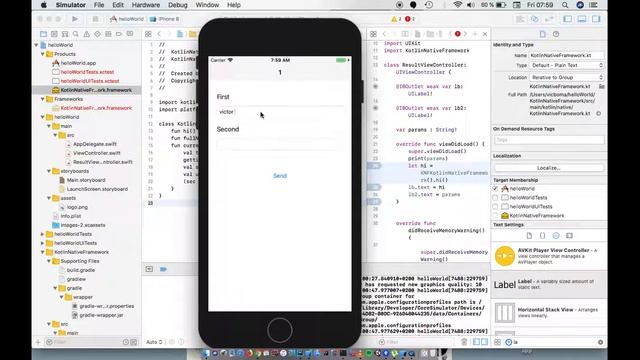Open the Hardware menu

(x=146, y=5)
